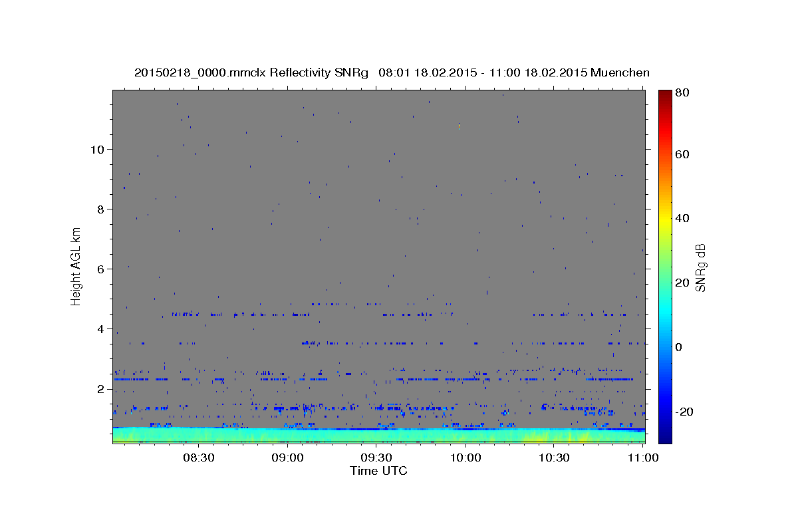Click the 'SNRg dB' colorbar label
The image size is (798, 532).
coord(700,267)
